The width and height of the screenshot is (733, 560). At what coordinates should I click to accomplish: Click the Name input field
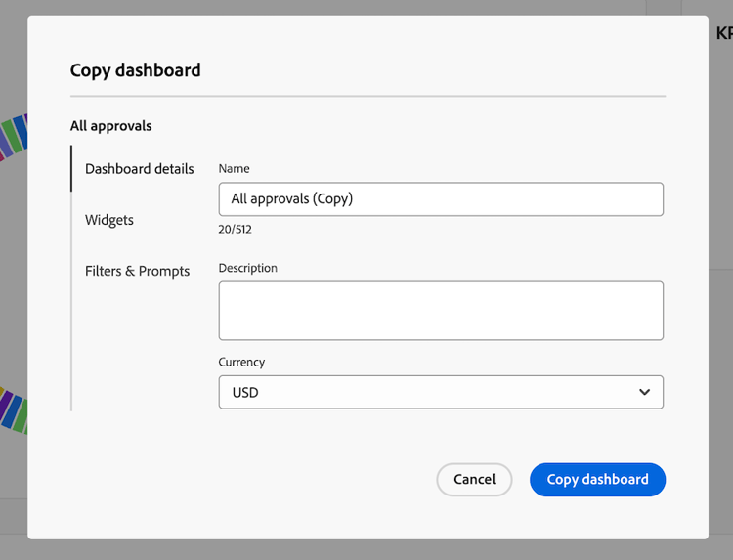pos(441,199)
